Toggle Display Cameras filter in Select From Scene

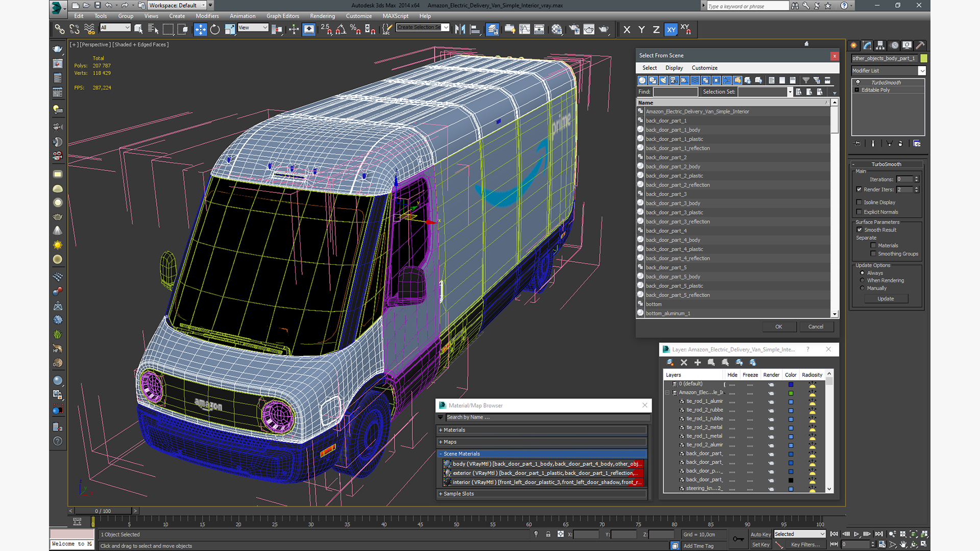[674, 80]
